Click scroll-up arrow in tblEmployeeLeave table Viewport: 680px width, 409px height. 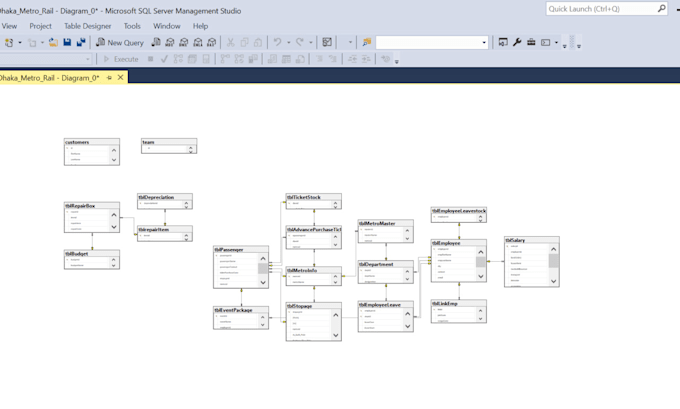point(408,314)
